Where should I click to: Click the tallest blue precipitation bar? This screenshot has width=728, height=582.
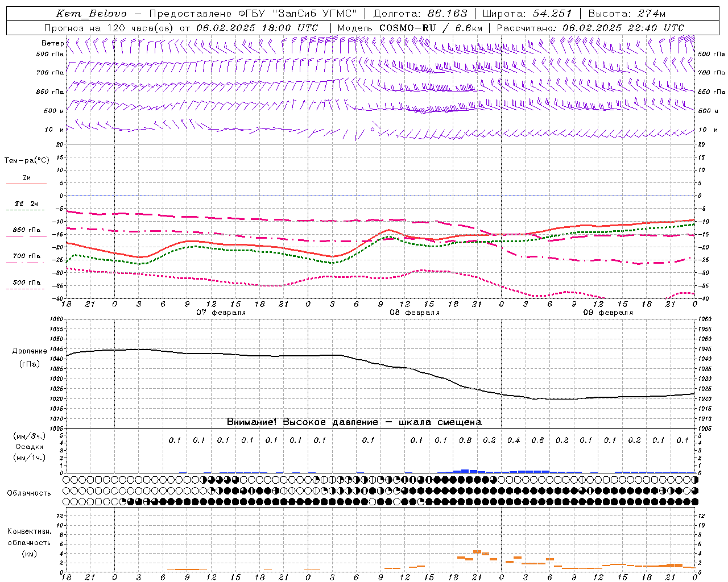coord(465,471)
